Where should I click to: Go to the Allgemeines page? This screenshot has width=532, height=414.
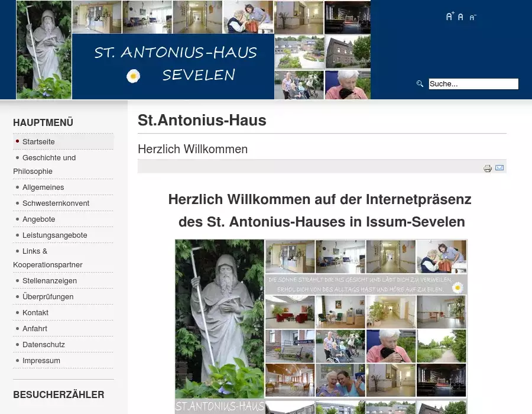(43, 187)
